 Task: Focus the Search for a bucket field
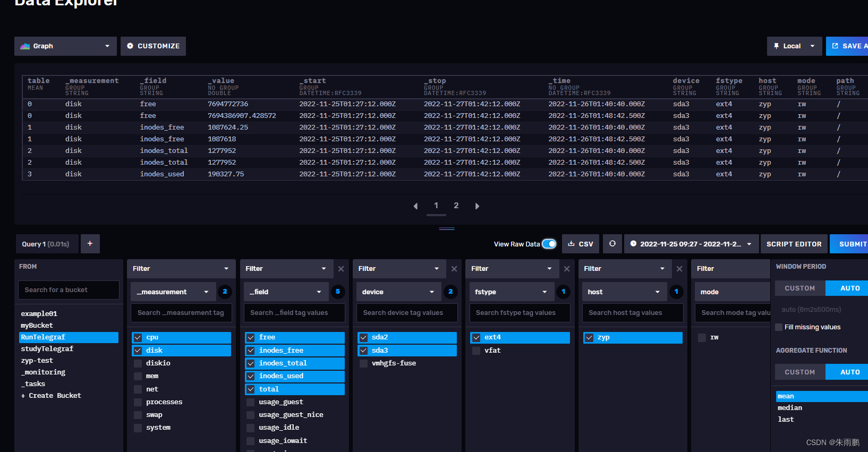tap(69, 290)
